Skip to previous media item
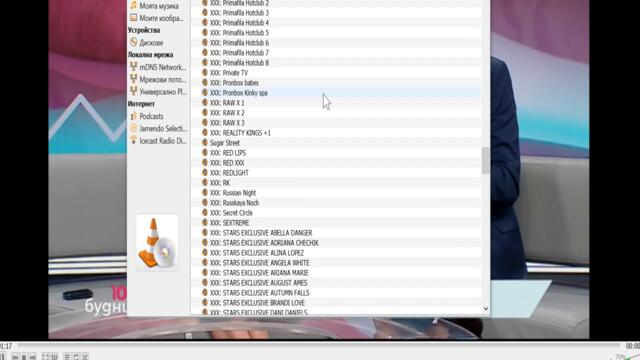 (x=16, y=357)
